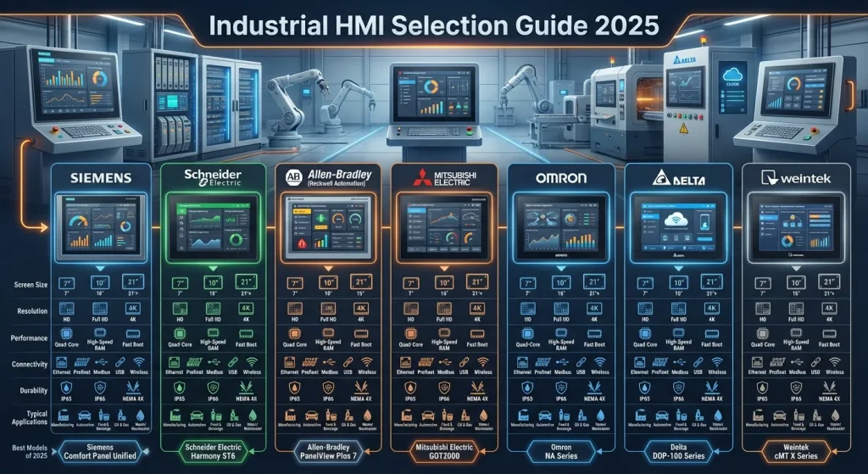The width and height of the screenshot is (868, 474).
Task: Open the Weintek HMI panel screen image
Action: click(x=796, y=227)
